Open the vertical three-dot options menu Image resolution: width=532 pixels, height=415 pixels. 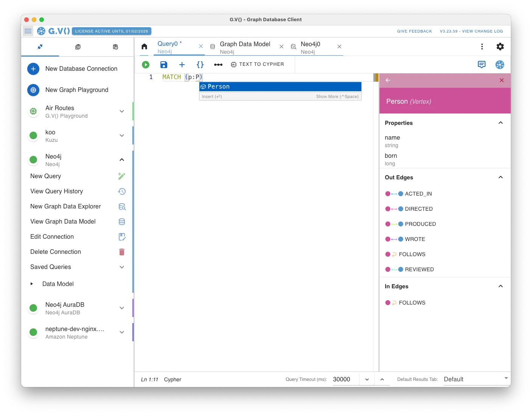click(482, 47)
